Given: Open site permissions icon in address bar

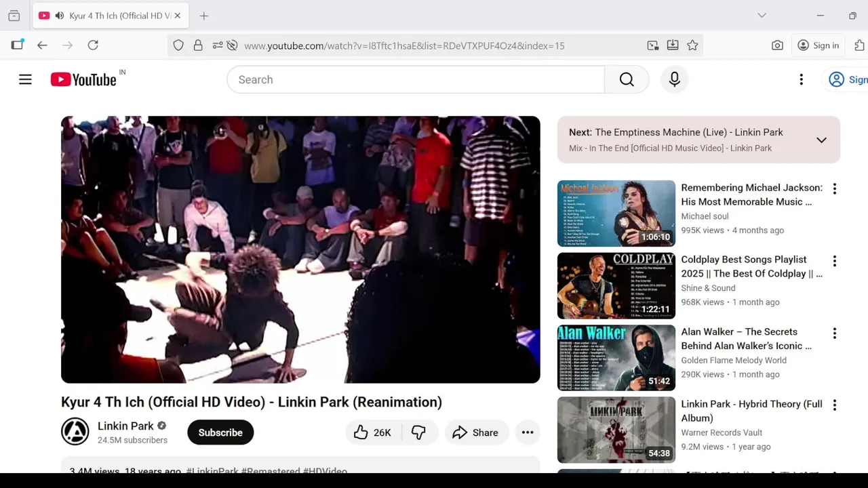Looking at the screenshot, I should [218, 45].
